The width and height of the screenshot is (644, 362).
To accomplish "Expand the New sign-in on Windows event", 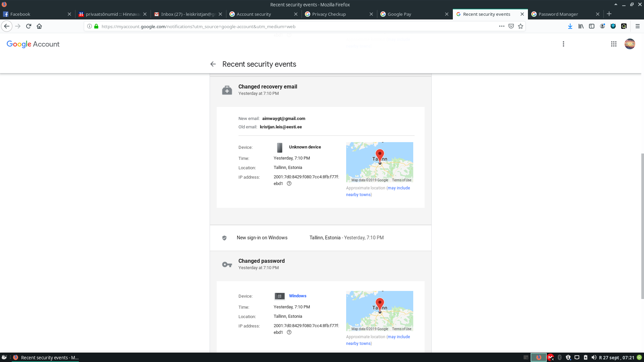I will (320, 238).
